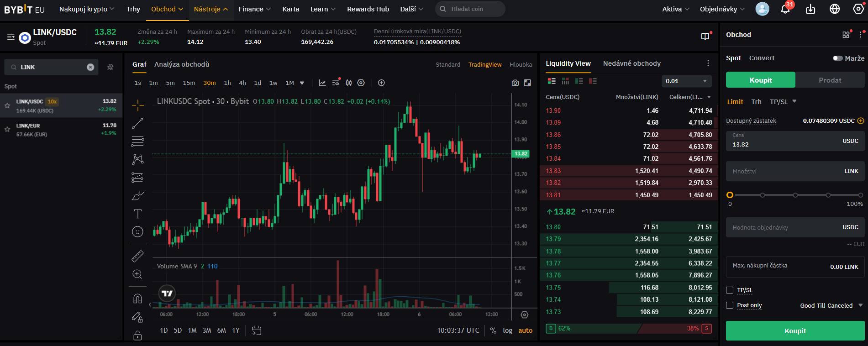
Task: Clear the LINK search field
Action: tap(90, 67)
